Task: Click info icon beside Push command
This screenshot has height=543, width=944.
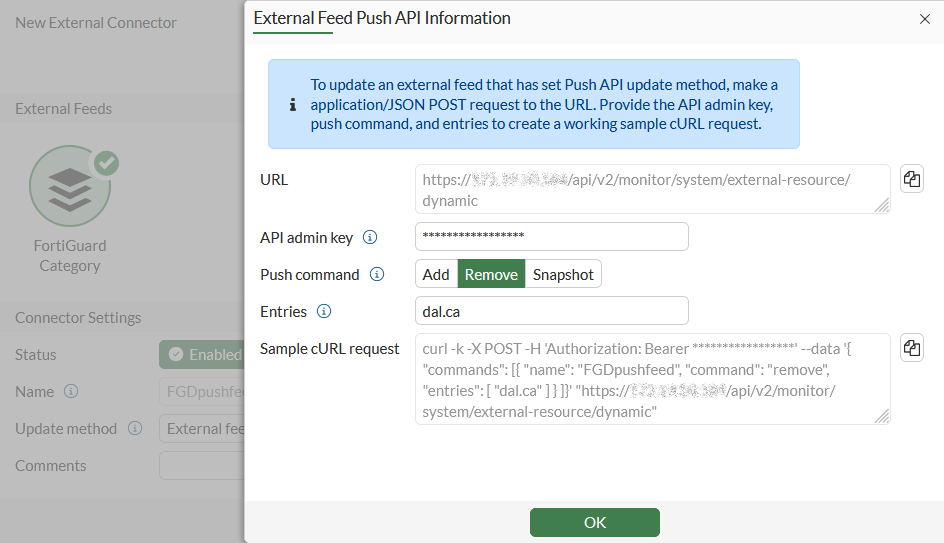Action: tap(377, 274)
